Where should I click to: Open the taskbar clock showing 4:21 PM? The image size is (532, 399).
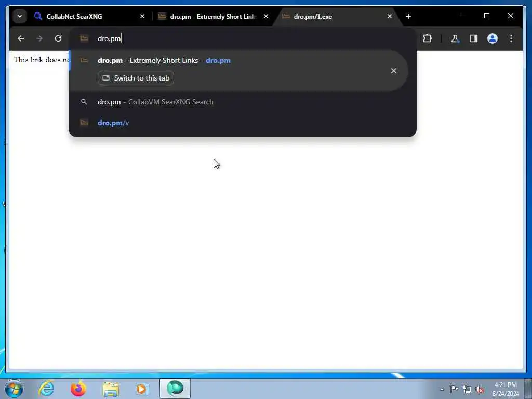tap(506, 389)
